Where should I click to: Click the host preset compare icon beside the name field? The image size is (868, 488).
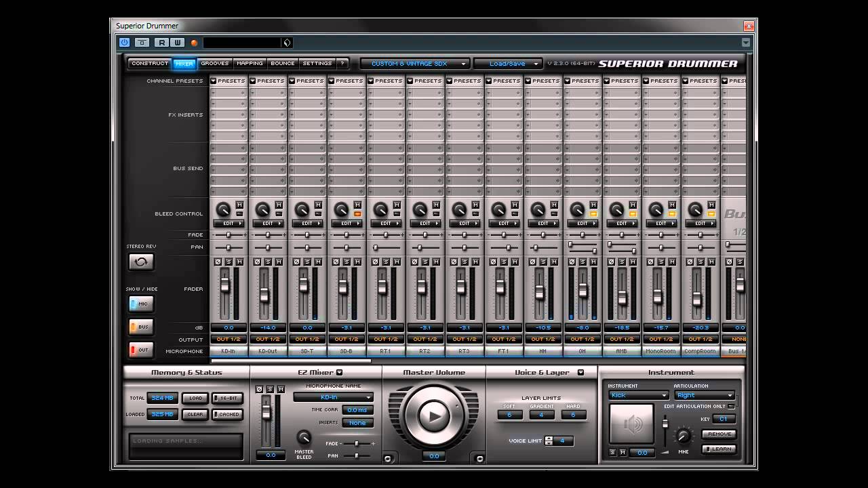[x=287, y=43]
